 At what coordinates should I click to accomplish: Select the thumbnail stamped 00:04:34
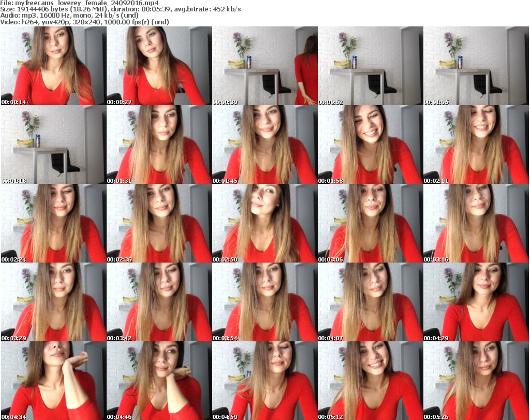pos(53,381)
